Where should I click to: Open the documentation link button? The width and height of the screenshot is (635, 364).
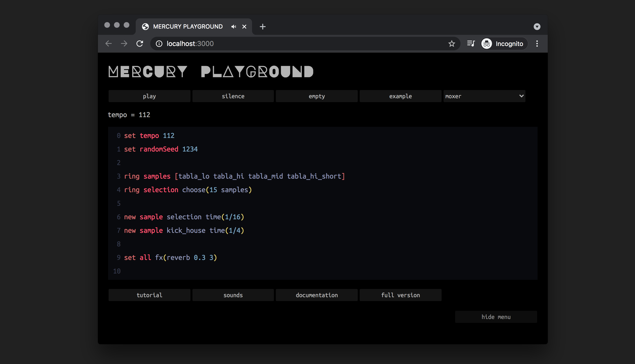click(x=316, y=295)
